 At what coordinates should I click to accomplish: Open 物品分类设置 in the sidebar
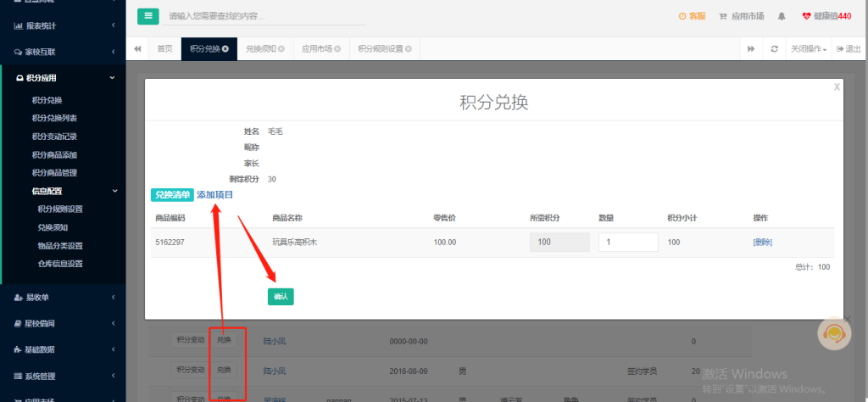pos(60,246)
